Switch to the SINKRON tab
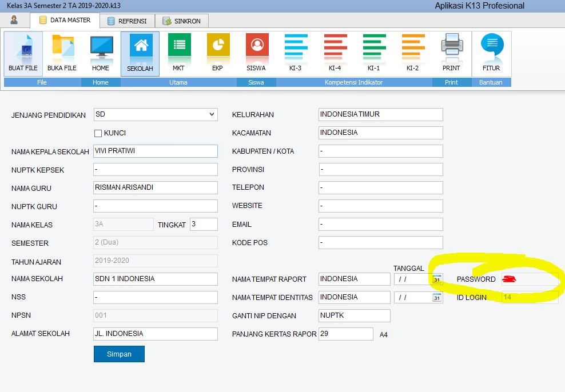 [x=182, y=21]
